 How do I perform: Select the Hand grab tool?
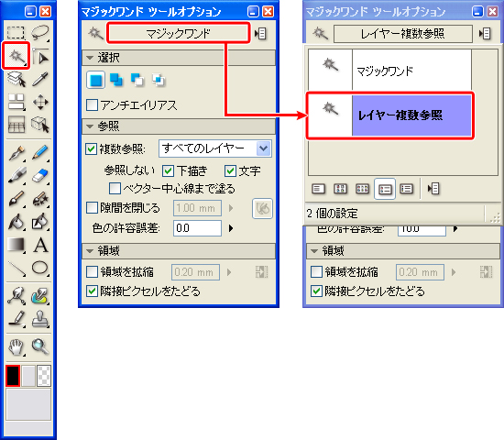16,347
